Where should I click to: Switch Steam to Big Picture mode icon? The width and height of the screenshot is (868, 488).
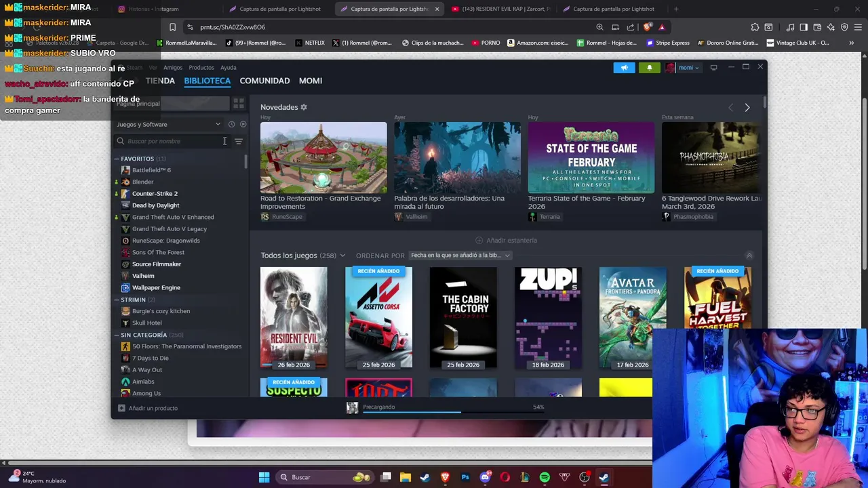pos(713,68)
